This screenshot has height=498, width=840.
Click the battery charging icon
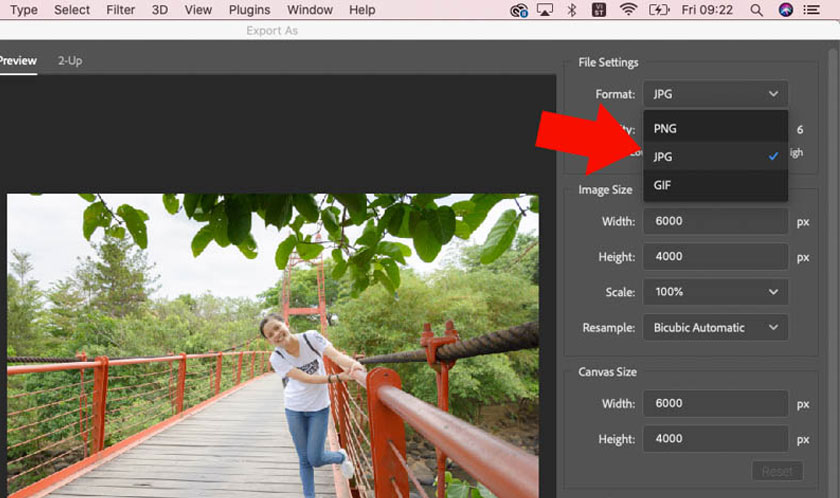click(659, 10)
